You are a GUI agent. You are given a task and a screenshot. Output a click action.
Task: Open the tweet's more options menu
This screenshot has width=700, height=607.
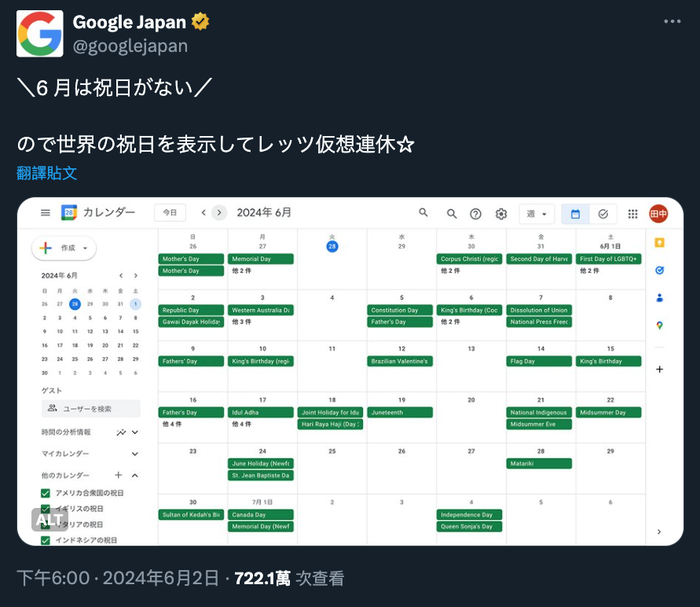click(x=673, y=22)
